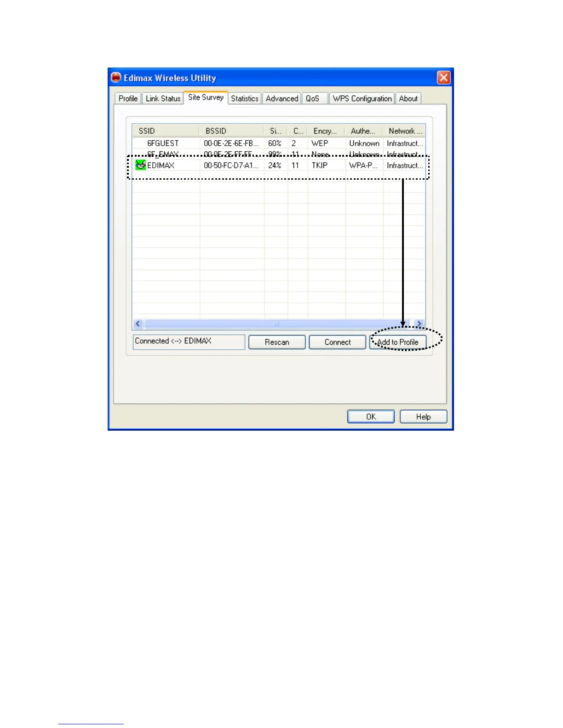Sort by Encry... column header
The height and width of the screenshot is (728, 563).
click(326, 131)
